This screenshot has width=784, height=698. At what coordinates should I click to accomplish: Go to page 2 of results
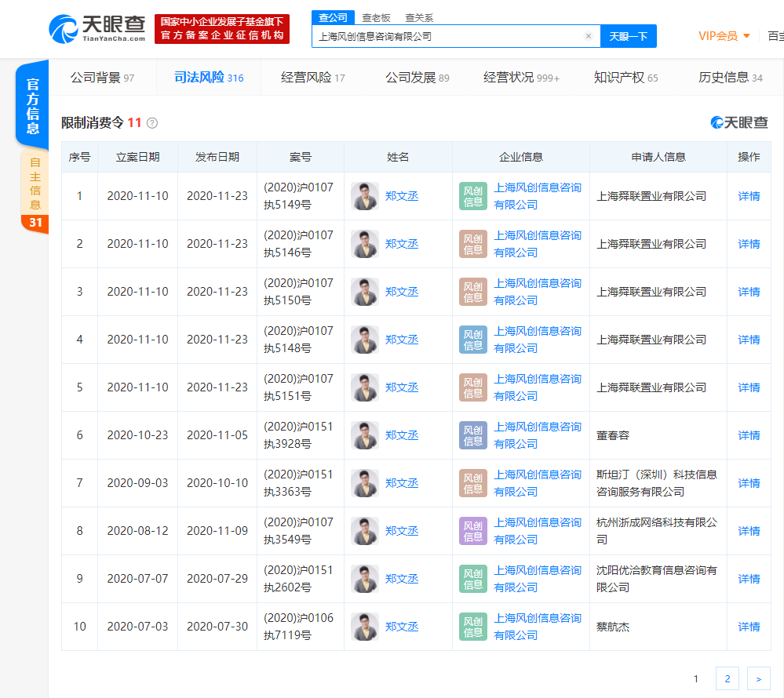click(x=727, y=678)
